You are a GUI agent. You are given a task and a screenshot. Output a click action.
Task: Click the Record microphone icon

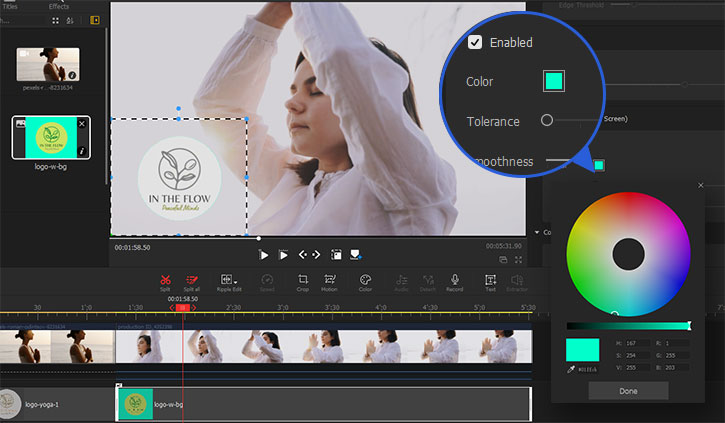pos(454,280)
